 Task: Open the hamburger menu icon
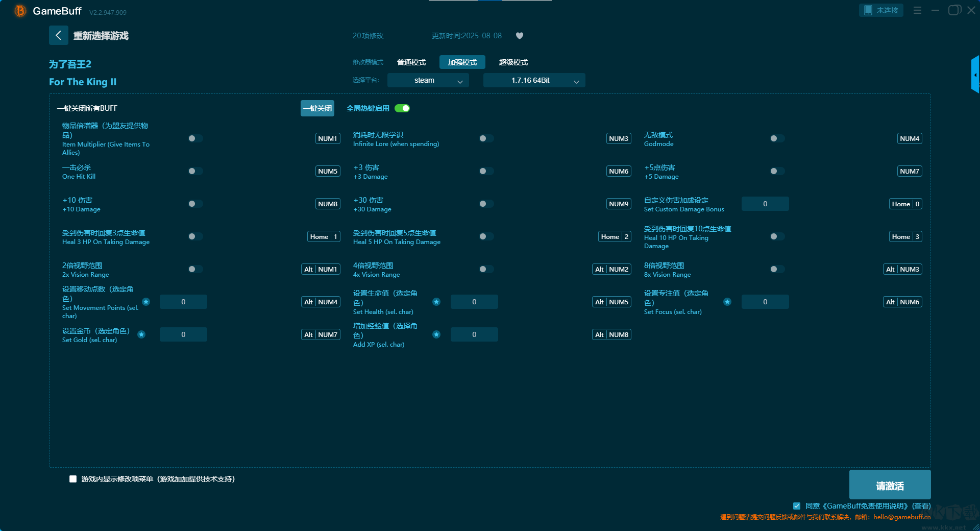(917, 10)
